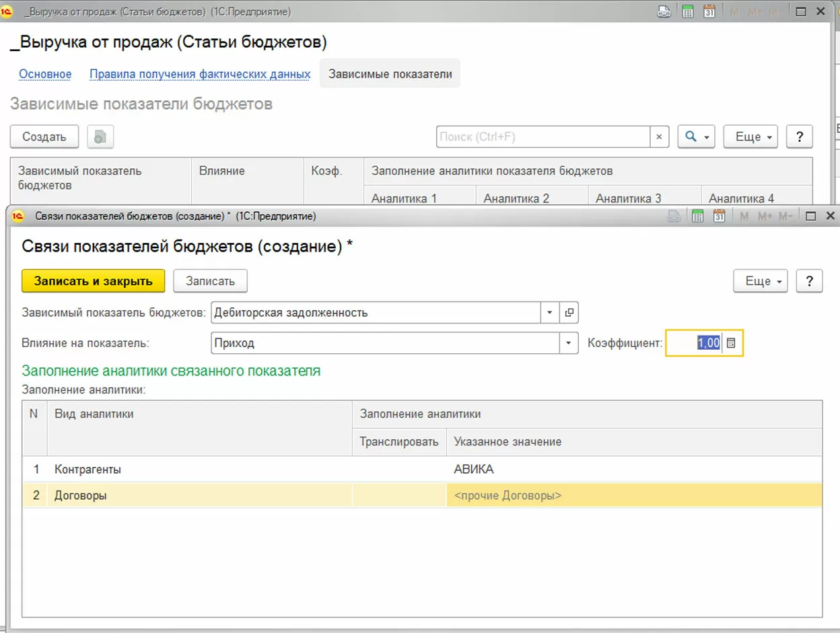This screenshot has width=840, height=633.
Task: Click the АВИКА value cell
Action: 634,470
